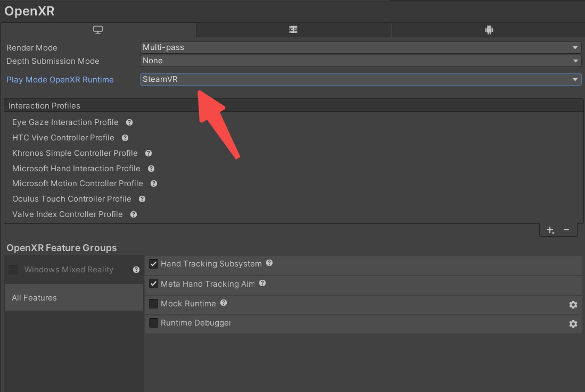The image size is (585, 392).
Task: Remove interaction profile with minus button
Action: [566, 230]
